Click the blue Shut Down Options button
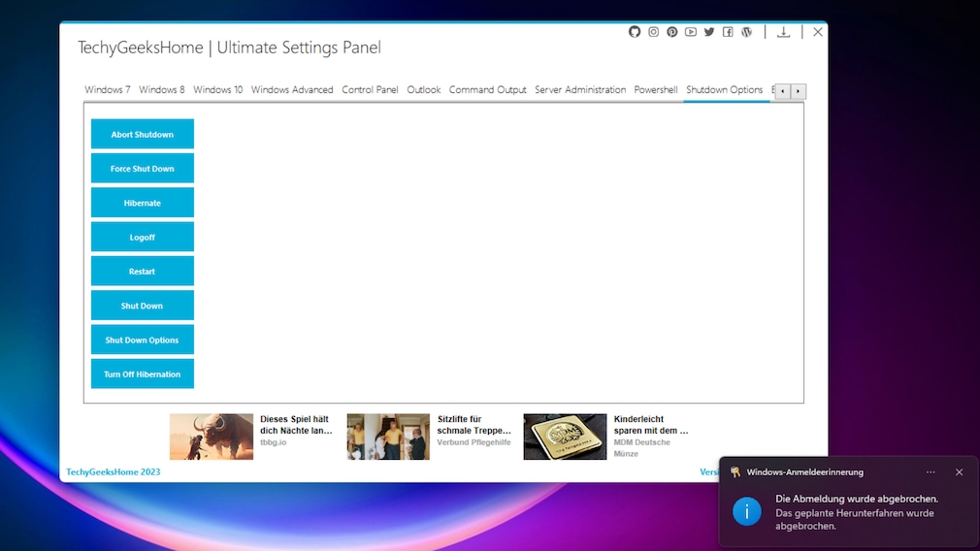Image resolution: width=980 pixels, height=551 pixels. coord(143,340)
